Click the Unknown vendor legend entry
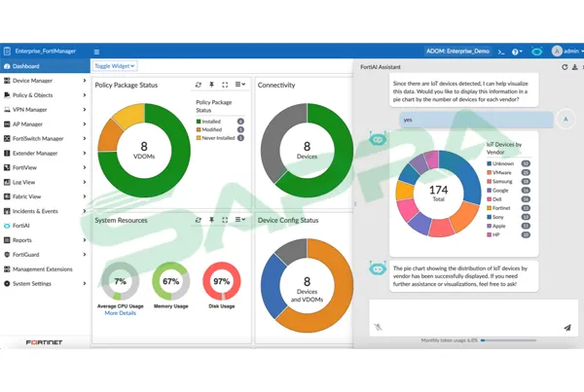Screen dimensions: 584x392 [508, 163]
